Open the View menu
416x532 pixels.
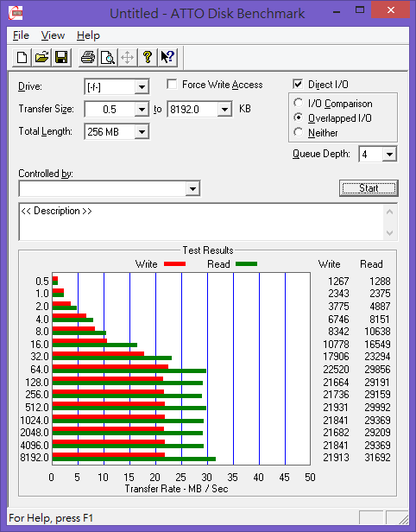click(x=53, y=35)
